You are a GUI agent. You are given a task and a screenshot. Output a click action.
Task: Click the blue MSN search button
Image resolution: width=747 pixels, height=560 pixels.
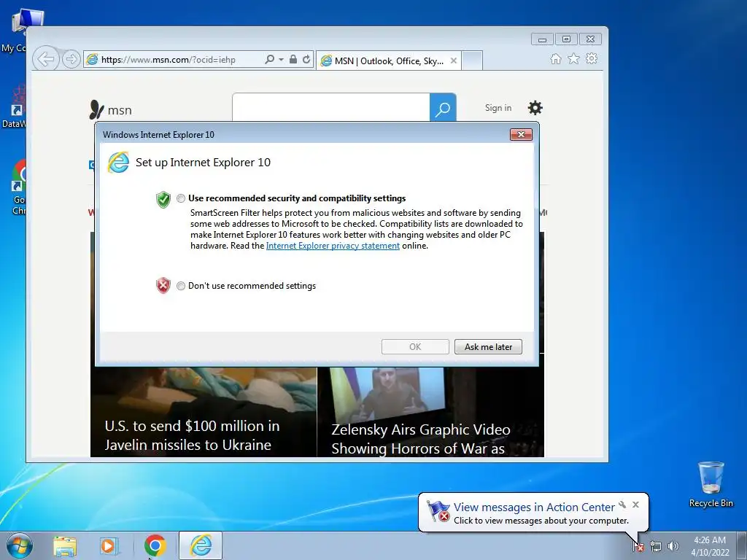click(443, 108)
